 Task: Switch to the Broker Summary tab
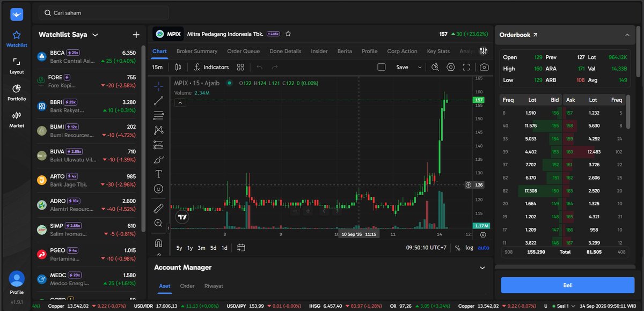click(197, 51)
